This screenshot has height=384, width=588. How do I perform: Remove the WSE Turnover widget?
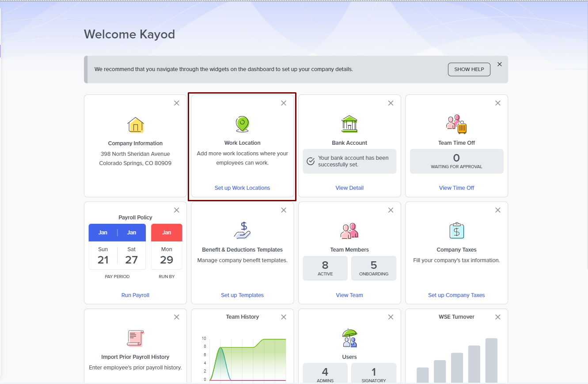point(498,317)
